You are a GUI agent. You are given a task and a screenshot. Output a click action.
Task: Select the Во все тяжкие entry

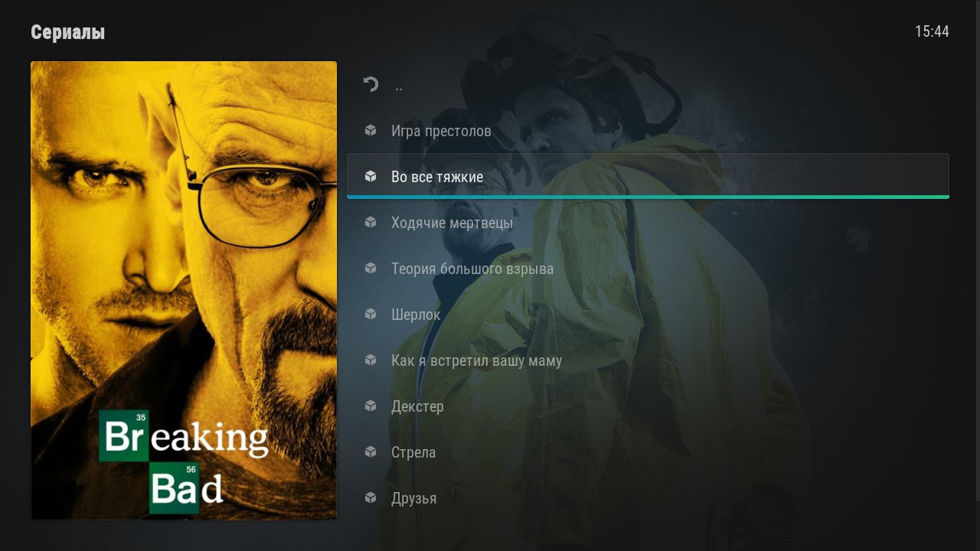point(648,176)
